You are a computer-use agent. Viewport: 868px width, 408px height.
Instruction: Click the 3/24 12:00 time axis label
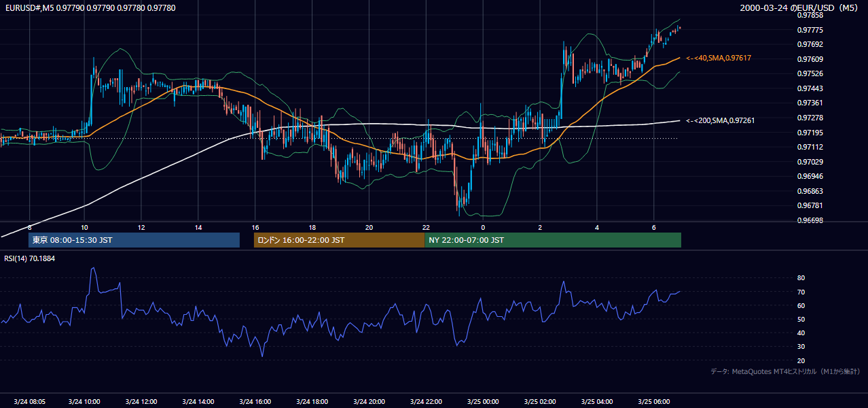[x=141, y=401]
